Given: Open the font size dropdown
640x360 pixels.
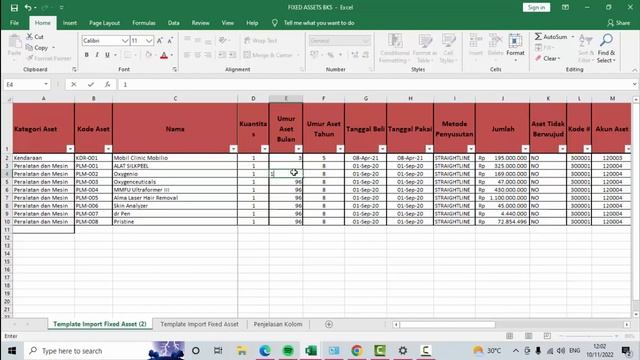Looking at the screenshot, I should tap(149, 40).
